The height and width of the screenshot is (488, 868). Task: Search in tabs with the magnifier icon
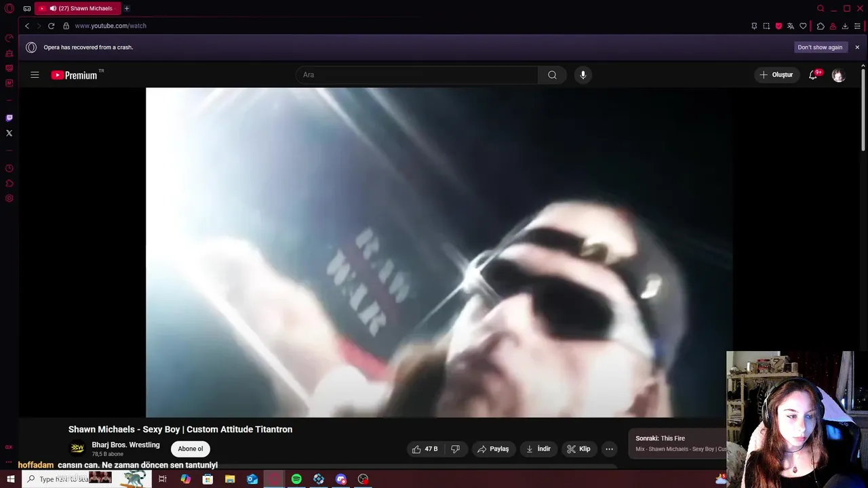click(821, 9)
